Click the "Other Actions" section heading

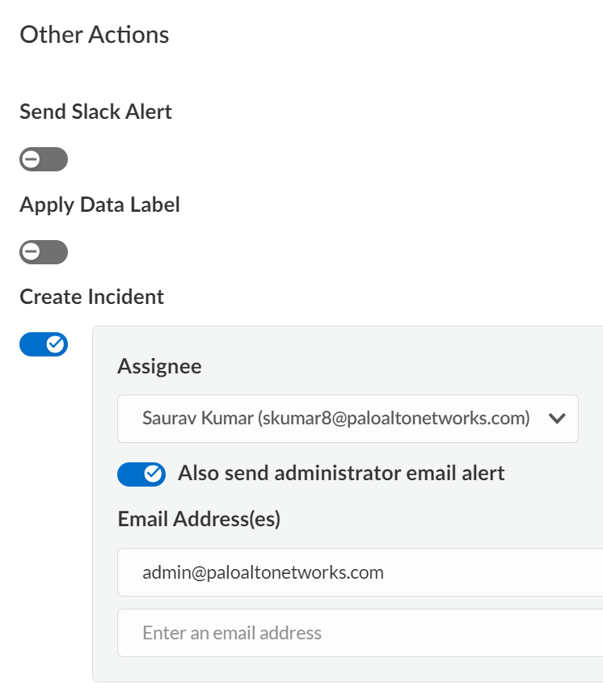(95, 35)
